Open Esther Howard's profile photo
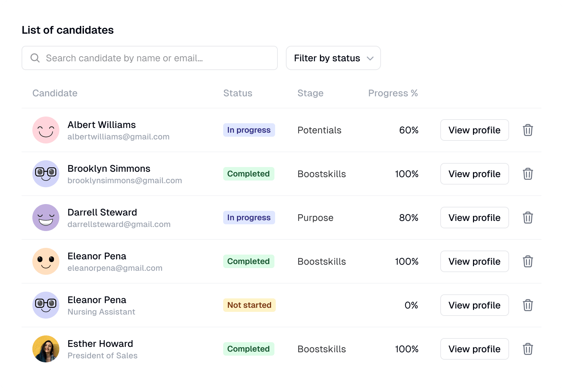This screenshot has width=563, height=392. [46, 349]
